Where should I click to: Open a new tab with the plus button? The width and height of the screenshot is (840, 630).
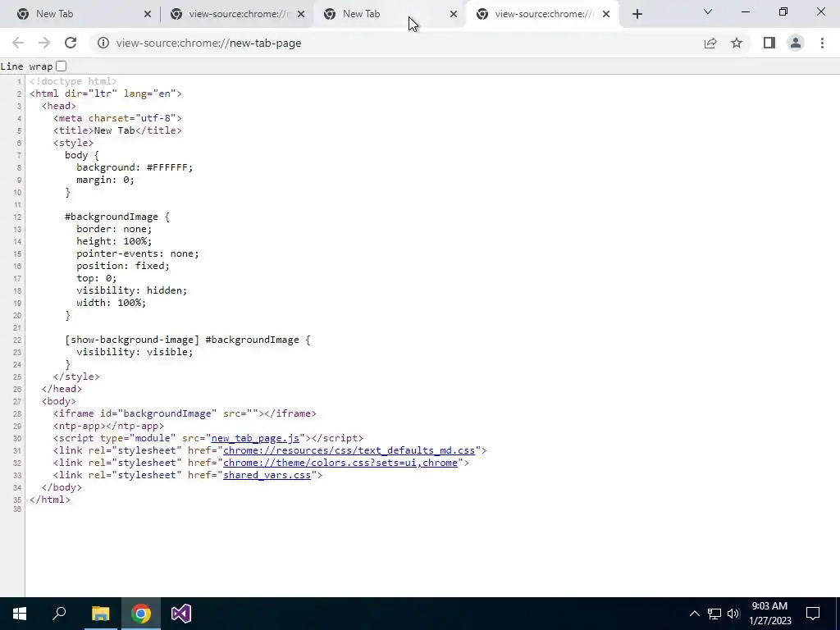[637, 14]
